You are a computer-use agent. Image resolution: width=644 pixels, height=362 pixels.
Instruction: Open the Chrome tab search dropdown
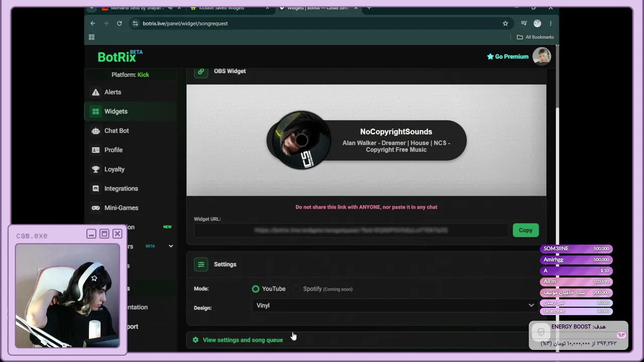point(92,8)
